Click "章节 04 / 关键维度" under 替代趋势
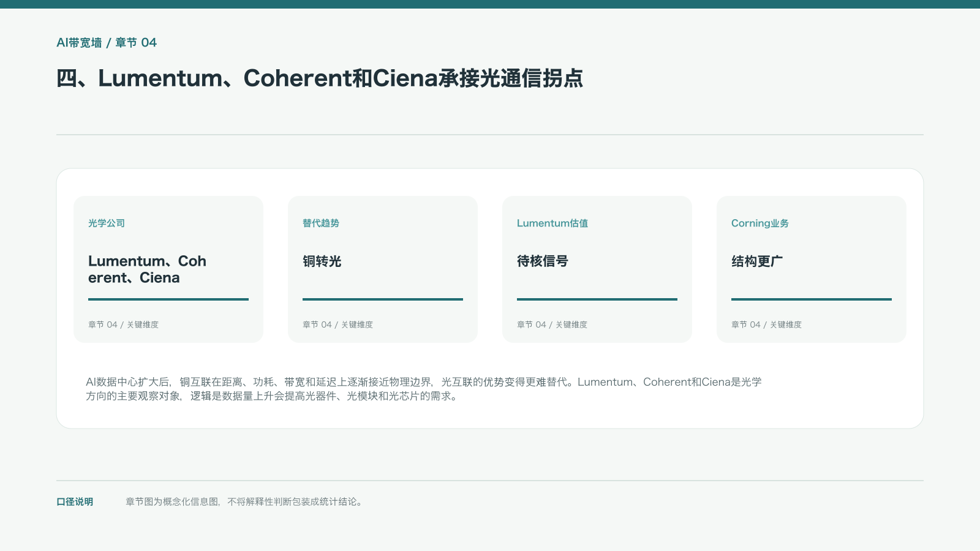Screen dimensions: 980x551 (337, 324)
